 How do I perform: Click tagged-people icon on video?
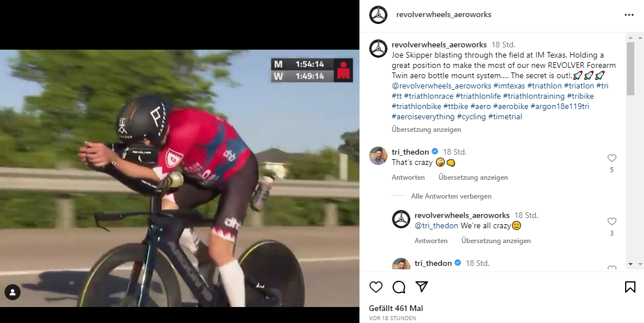(13, 292)
